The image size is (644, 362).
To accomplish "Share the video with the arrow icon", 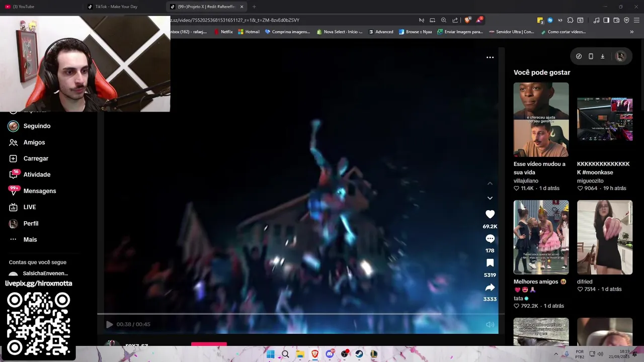I will point(490,288).
